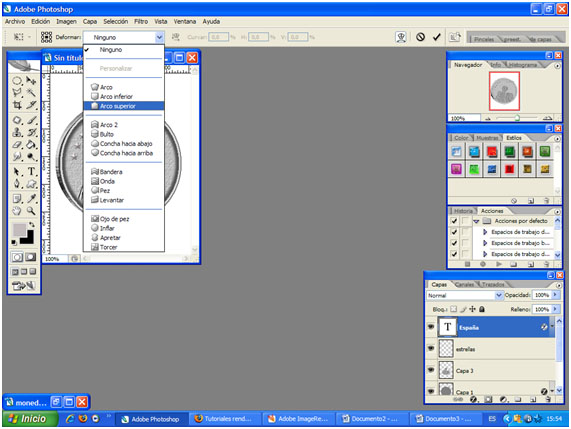The width and height of the screenshot is (571, 429).
Task: Select the Pen tool
Action: click(x=17, y=184)
